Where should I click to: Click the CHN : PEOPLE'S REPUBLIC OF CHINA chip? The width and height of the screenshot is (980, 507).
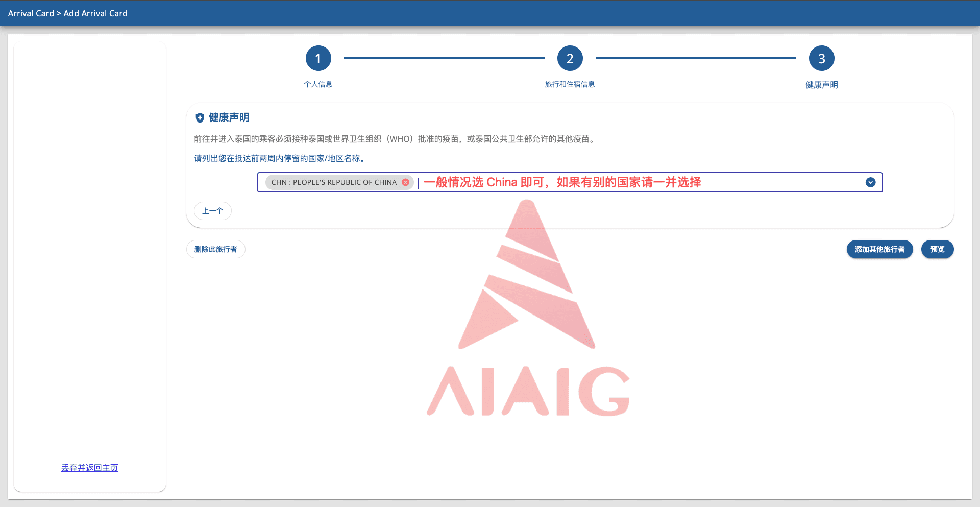(334, 182)
